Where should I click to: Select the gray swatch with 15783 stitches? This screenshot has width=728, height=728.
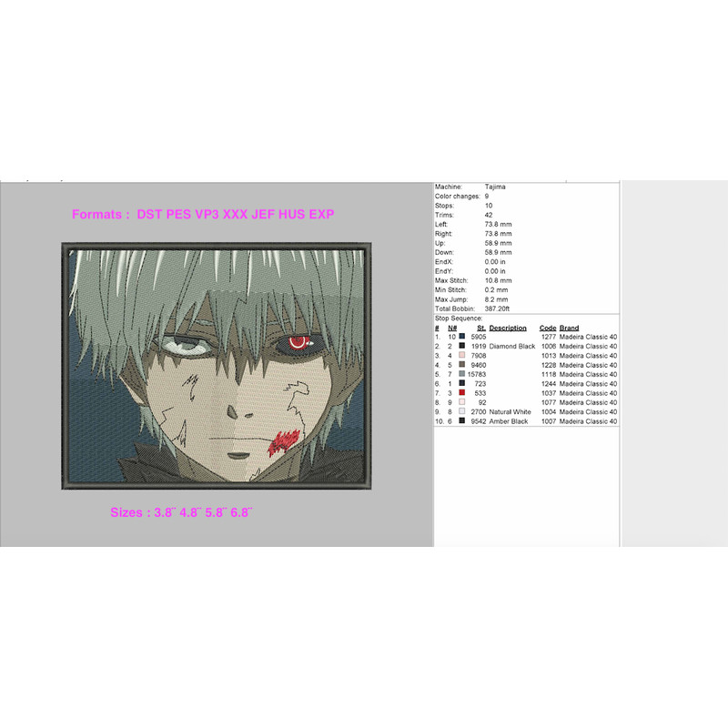coord(463,374)
